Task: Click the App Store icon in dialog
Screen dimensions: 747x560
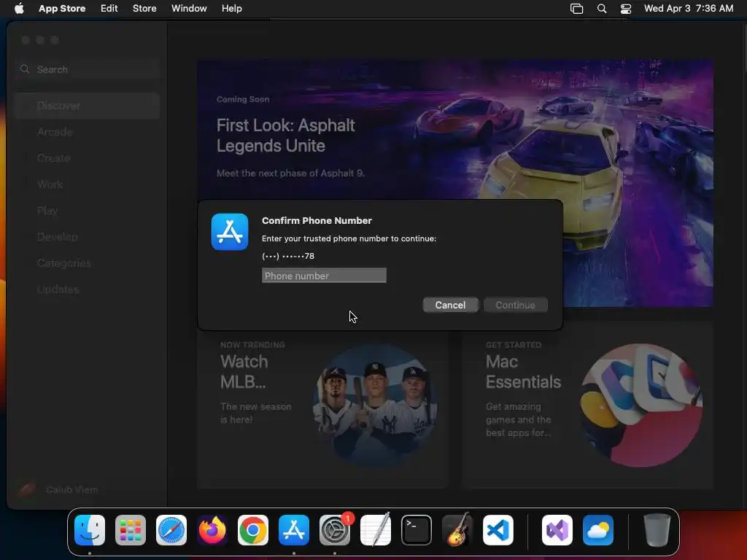Action: point(230,232)
